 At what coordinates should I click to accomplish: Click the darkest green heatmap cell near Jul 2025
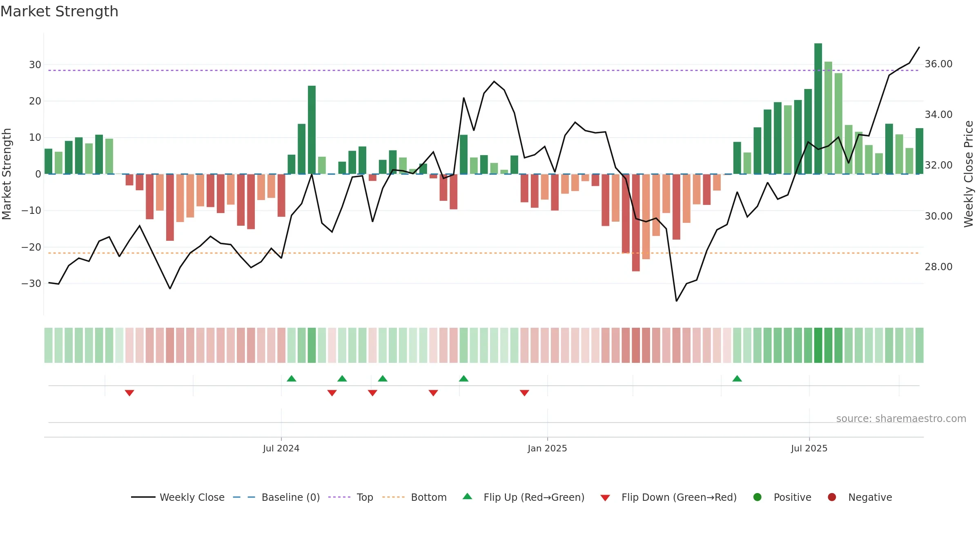pyautogui.click(x=818, y=345)
